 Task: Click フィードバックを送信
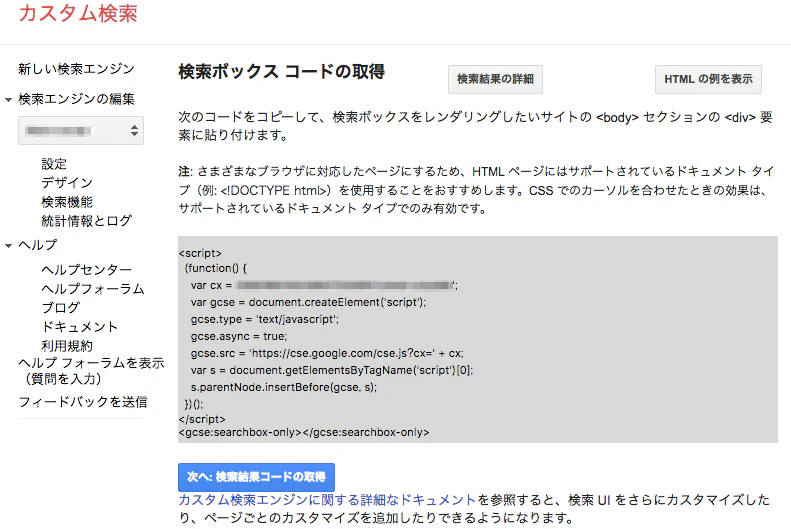83,402
